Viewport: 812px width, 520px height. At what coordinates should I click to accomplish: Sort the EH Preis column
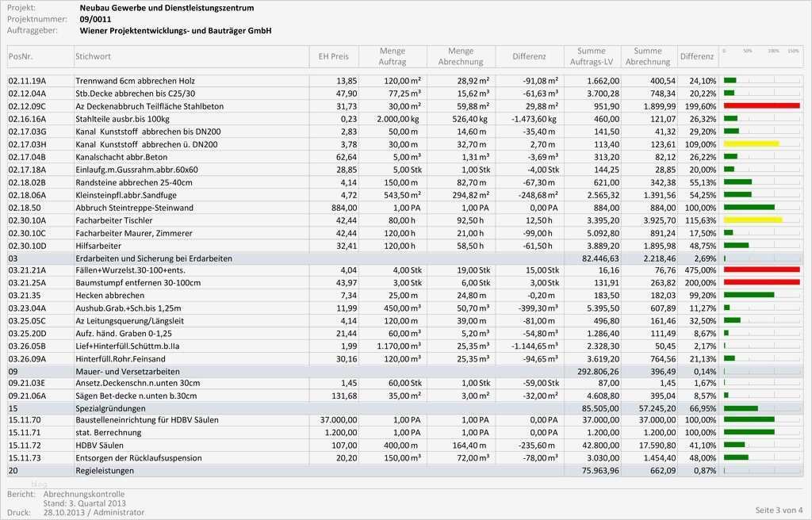point(334,56)
